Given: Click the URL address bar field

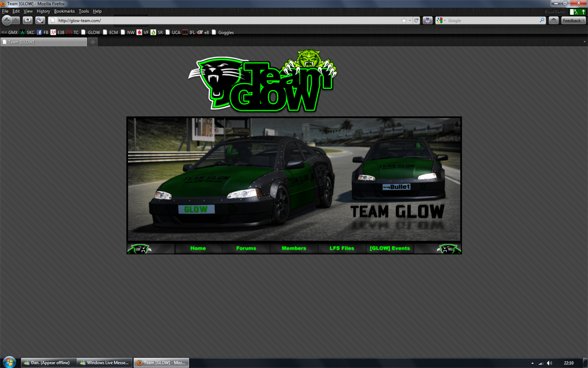Looking at the screenshot, I should point(223,21).
